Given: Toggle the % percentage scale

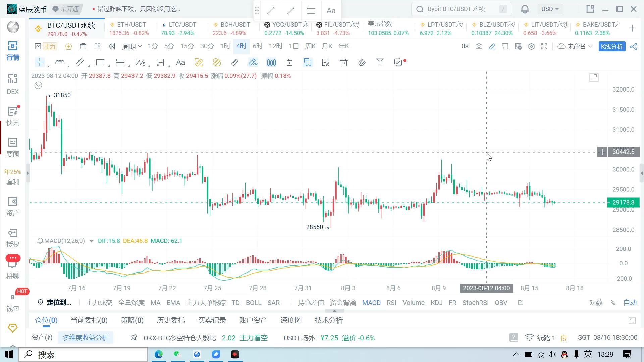Looking at the screenshot, I should click(613, 303).
